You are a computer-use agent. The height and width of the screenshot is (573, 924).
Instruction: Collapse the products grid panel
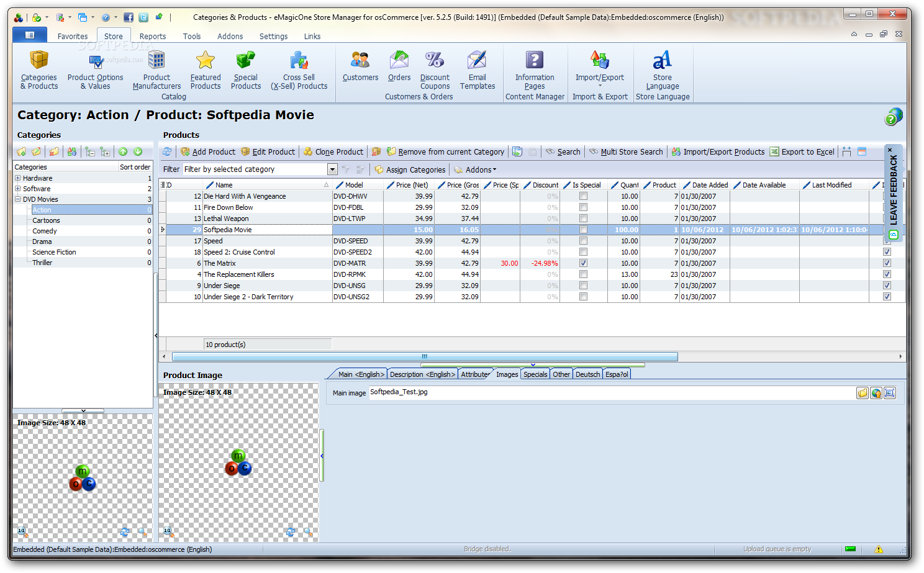point(533,365)
